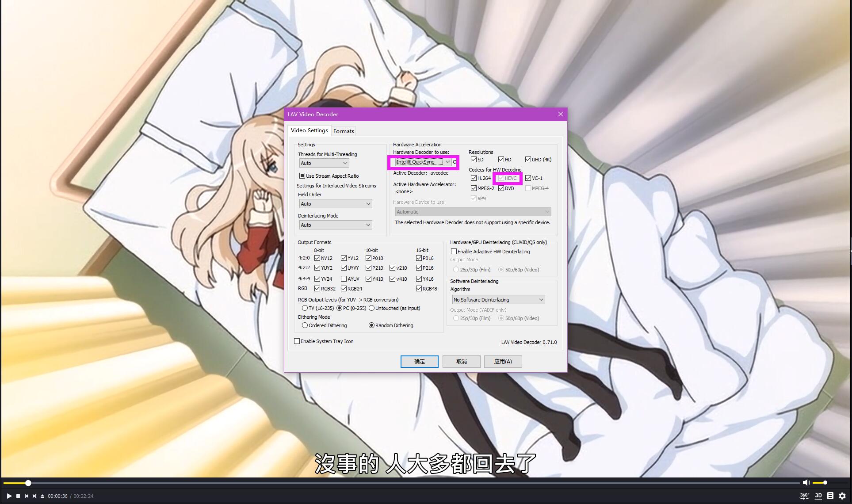
Task: Mute the volume speaker icon
Action: point(806,483)
